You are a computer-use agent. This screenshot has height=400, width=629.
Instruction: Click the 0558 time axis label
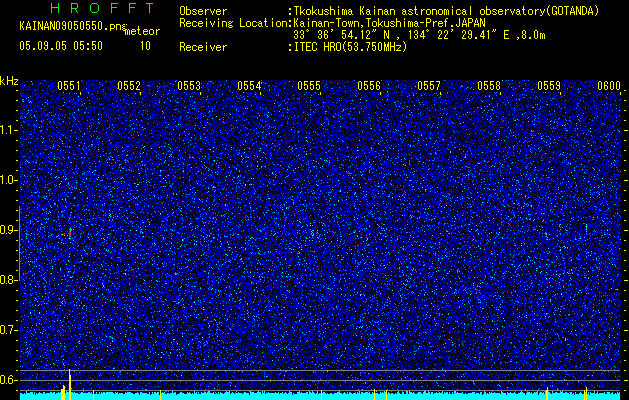[x=489, y=86]
